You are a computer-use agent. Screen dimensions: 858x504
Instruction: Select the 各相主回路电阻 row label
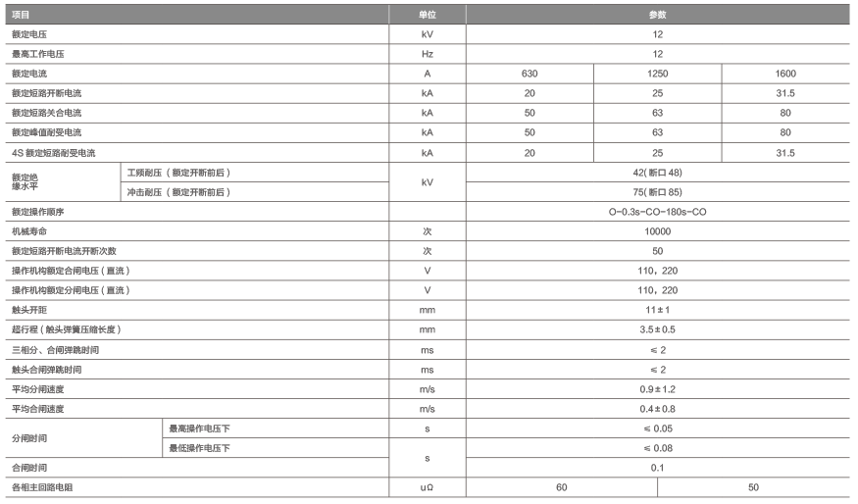tap(42, 488)
